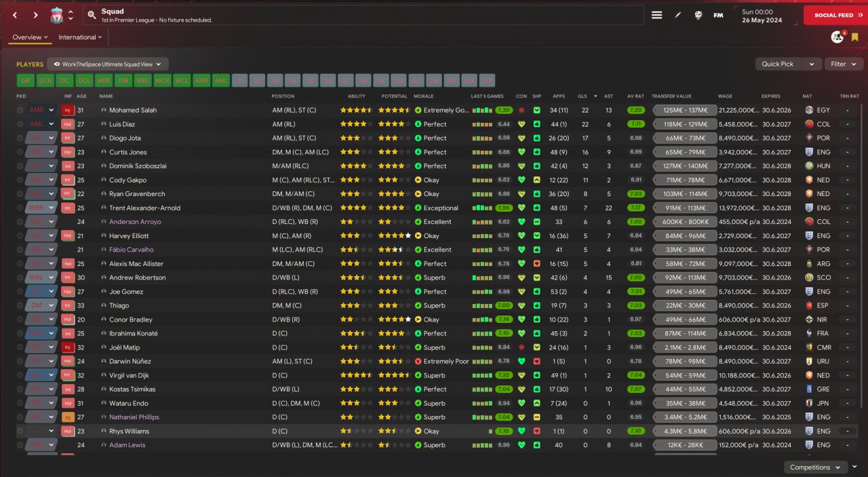Toggle picked checkbox for Thiago
Image resolution: width=868 pixels, height=477 pixels.
coord(20,305)
